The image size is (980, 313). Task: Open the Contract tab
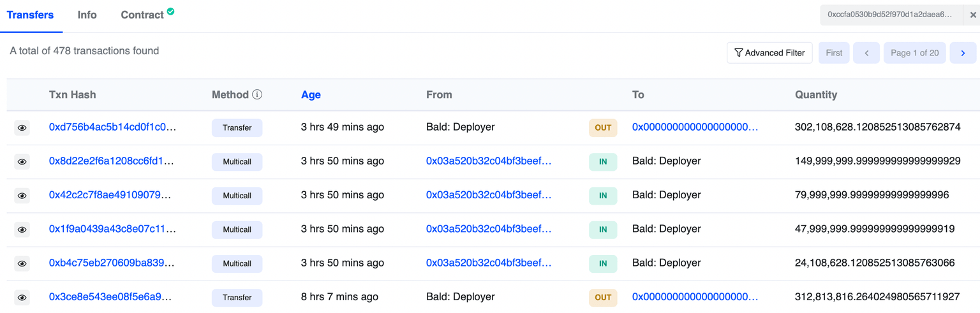(x=142, y=15)
